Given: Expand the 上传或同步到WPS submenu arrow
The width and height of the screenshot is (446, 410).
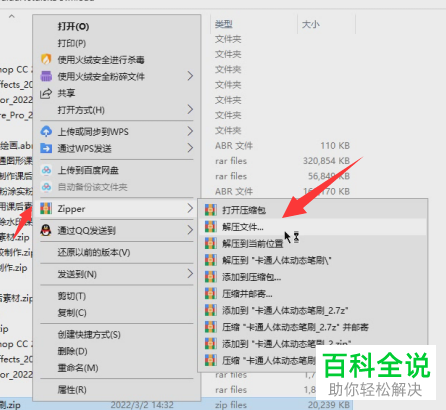Looking at the screenshot, I should 190,131.
